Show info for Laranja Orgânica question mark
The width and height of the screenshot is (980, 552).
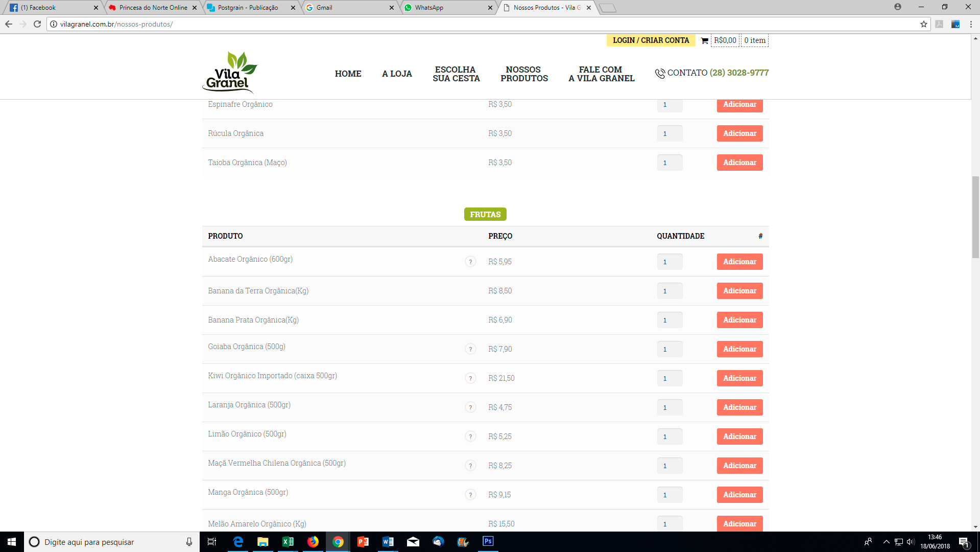(x=470, y=407)
